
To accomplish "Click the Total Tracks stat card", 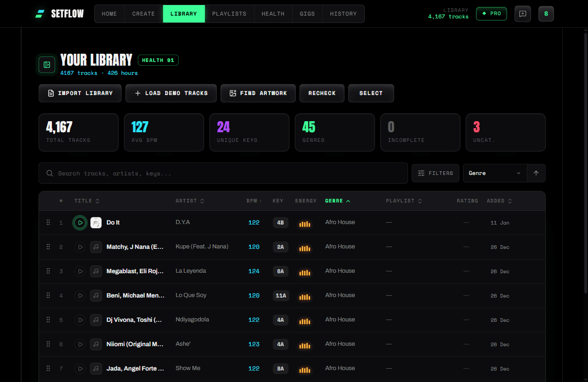I will 79,132.
